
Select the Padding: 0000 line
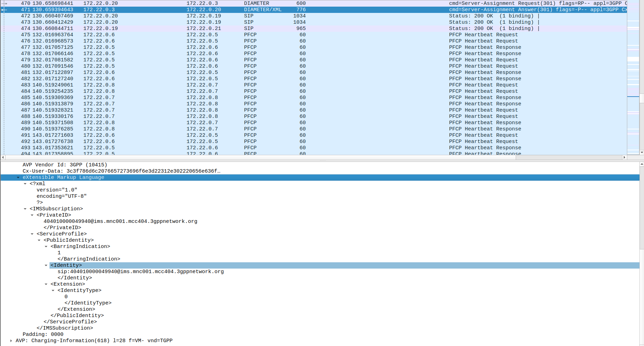click(x=42, y=334)
